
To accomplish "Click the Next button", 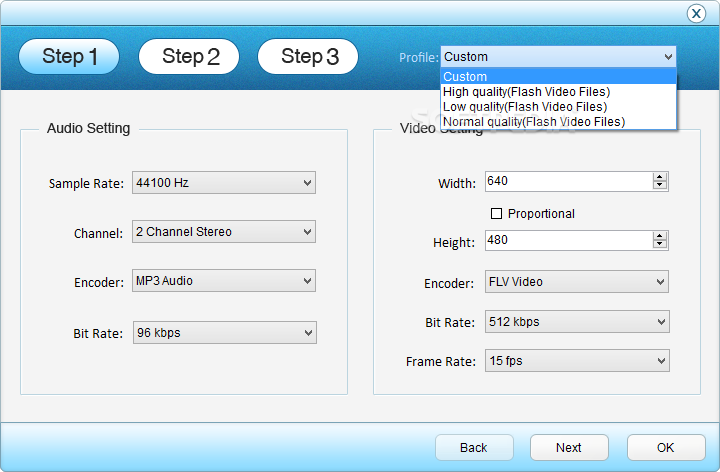I will 568,447.
